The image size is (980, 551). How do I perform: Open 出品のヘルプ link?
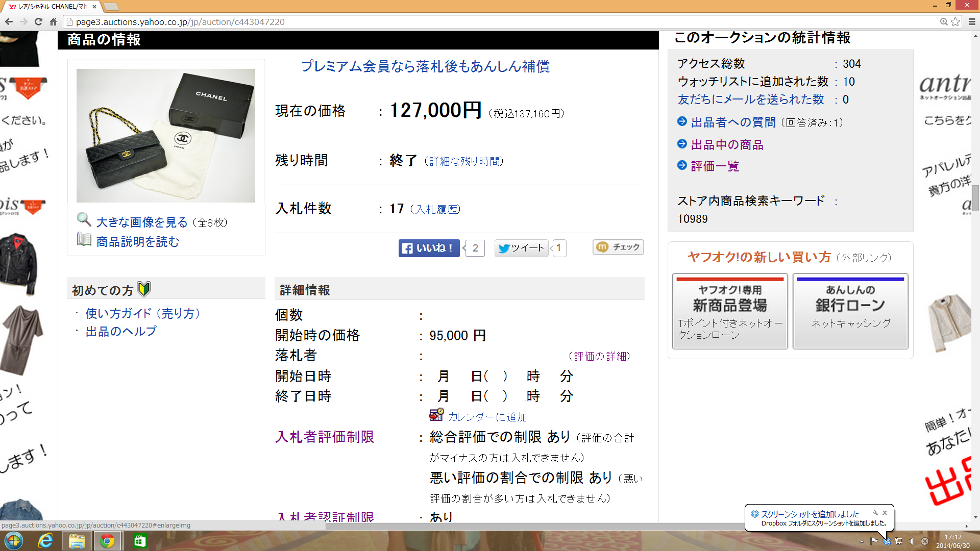click(x=121, y=332)
